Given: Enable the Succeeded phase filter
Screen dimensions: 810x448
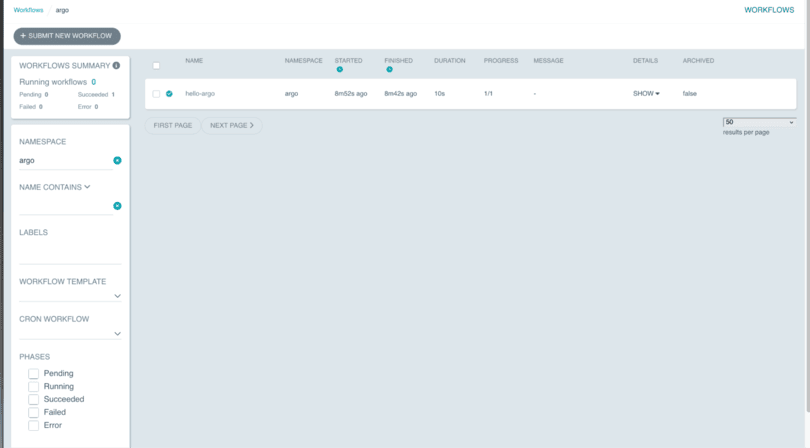Looking at the screenshot, I should [x=34, y=399].
